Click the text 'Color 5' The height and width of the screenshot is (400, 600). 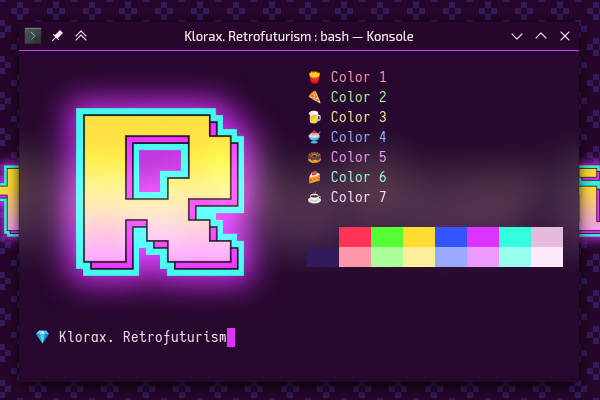359,157
